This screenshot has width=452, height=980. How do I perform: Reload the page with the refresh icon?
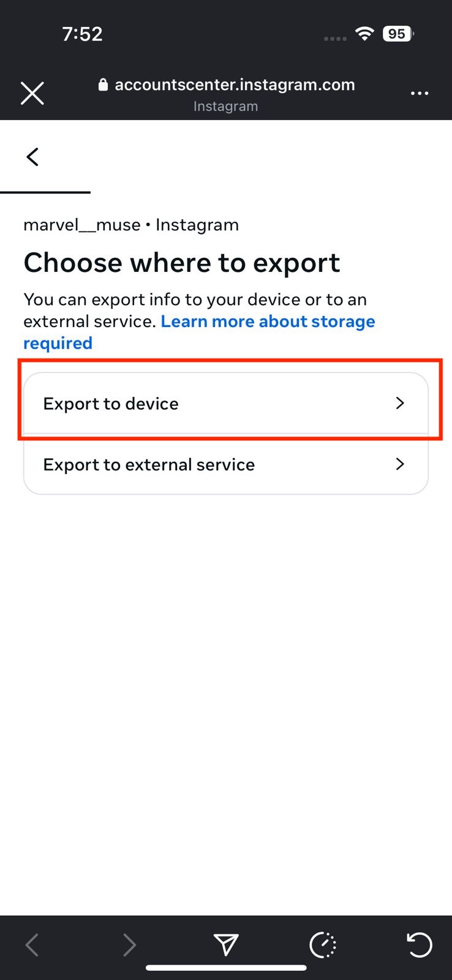point(420,944)
